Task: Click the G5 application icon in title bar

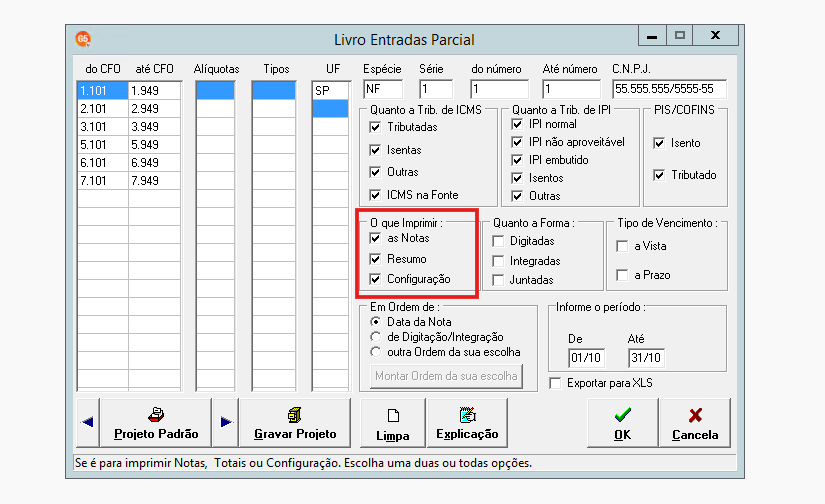Action: tap(83, 39)
